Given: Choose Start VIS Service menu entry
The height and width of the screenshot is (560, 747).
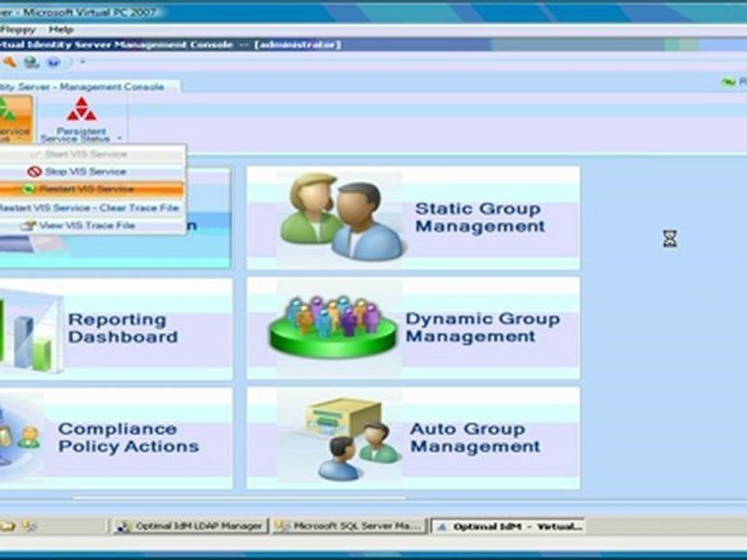Looking at the screenshot, I should (92, 154).
